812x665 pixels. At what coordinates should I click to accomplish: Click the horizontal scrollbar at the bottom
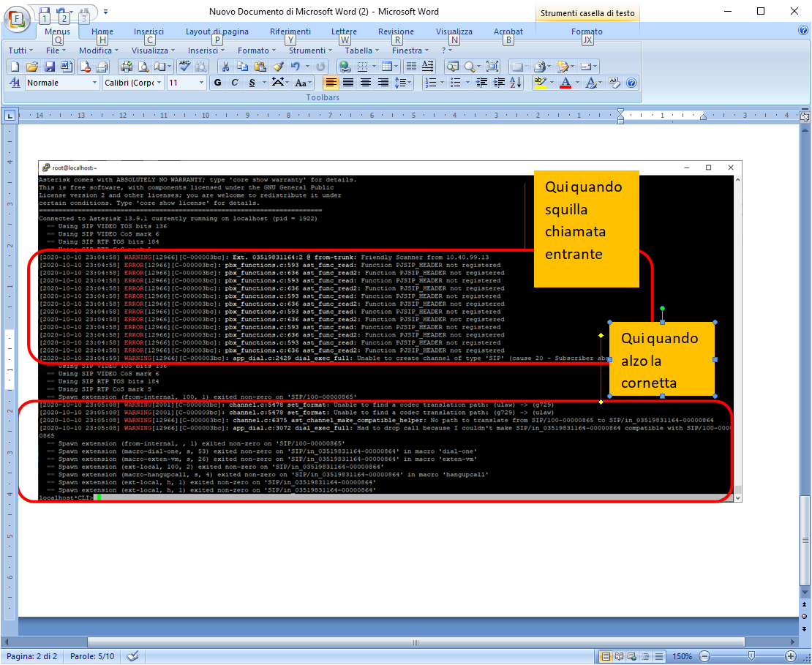pos(416,642)
